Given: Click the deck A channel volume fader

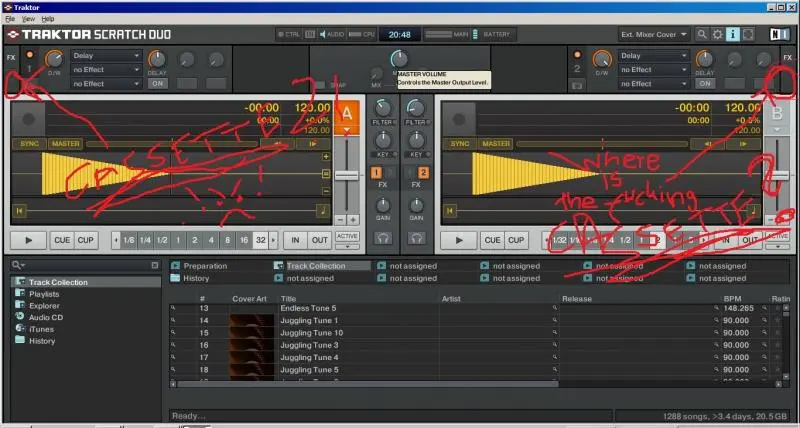Looking at the screenshot, I should coord(347,175).
